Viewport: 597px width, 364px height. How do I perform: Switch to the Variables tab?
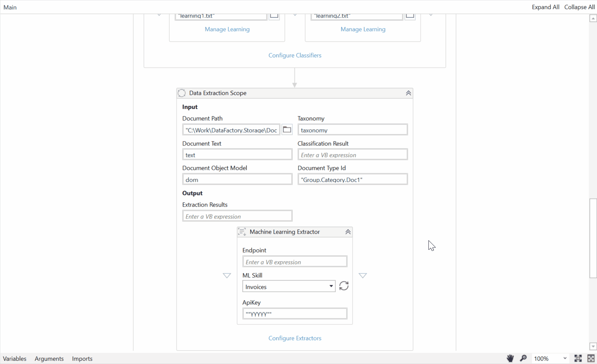tap(14, 358)
